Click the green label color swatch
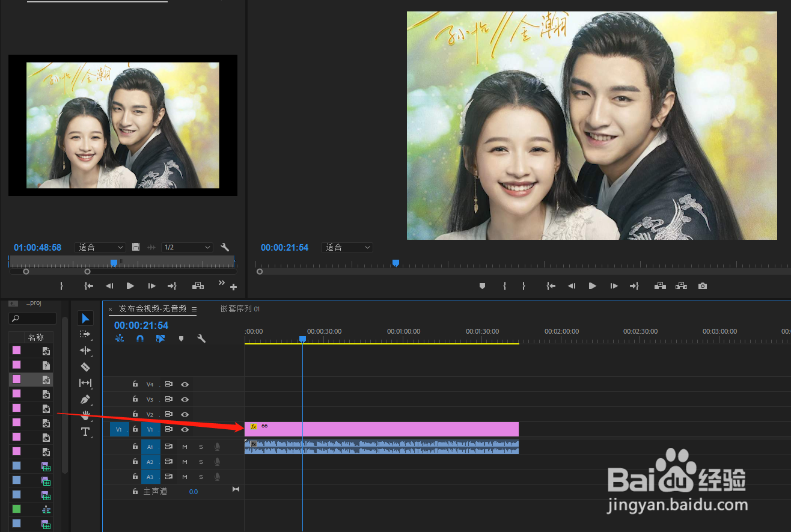The image size is (791, 532). [x=16, y=509]
